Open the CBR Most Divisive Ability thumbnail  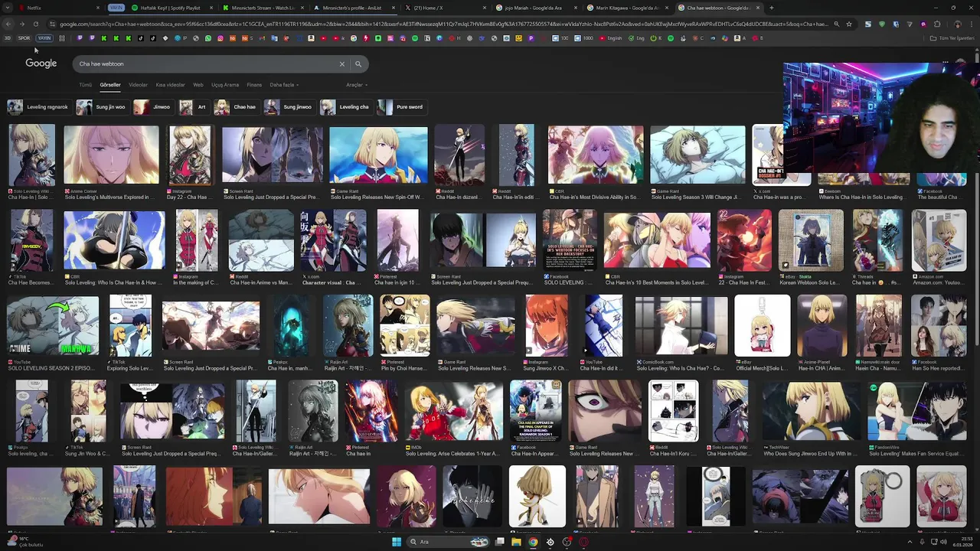click(x=595, y=155)
